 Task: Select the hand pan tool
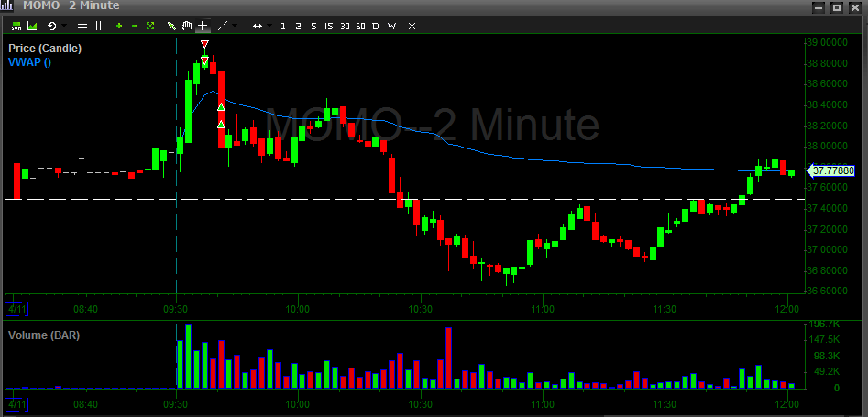click(x=187, y=26)
